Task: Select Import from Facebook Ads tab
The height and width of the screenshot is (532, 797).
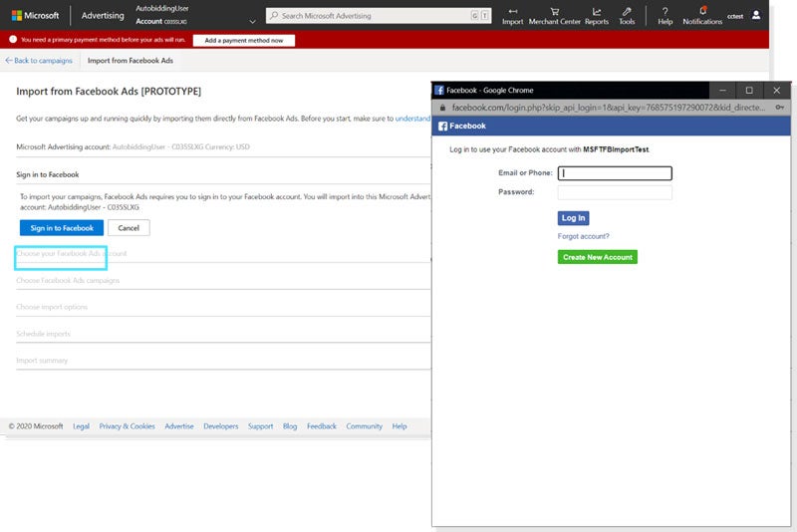Action: click(131, 61)
